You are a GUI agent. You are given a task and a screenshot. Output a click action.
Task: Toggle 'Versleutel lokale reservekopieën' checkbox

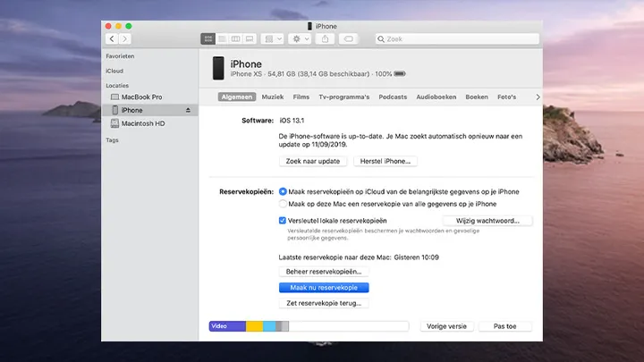tap(284, 220)
